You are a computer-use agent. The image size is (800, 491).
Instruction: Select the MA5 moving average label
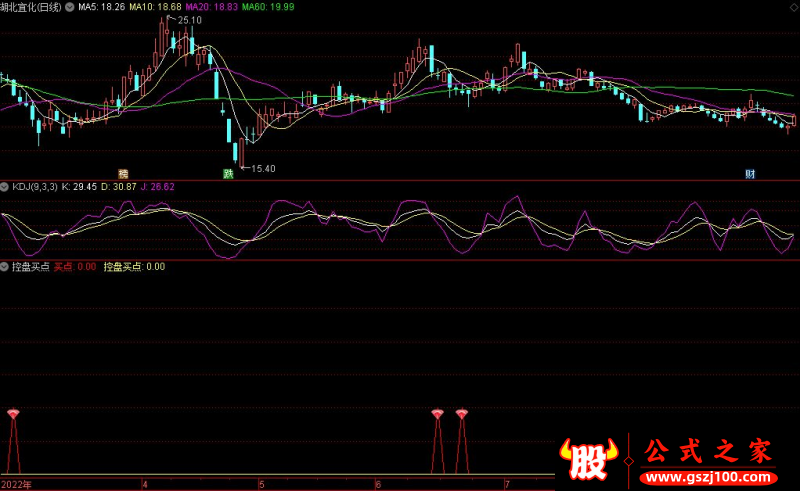[x=101, y=6]
